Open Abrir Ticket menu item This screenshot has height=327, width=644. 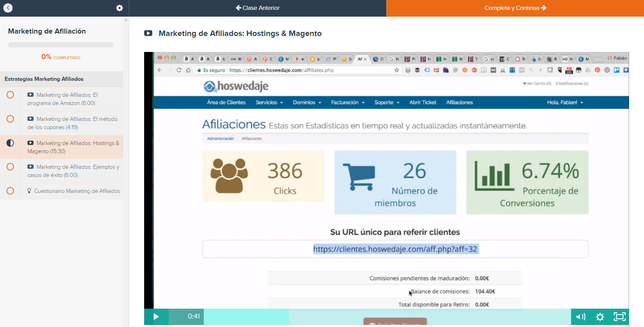423,102
